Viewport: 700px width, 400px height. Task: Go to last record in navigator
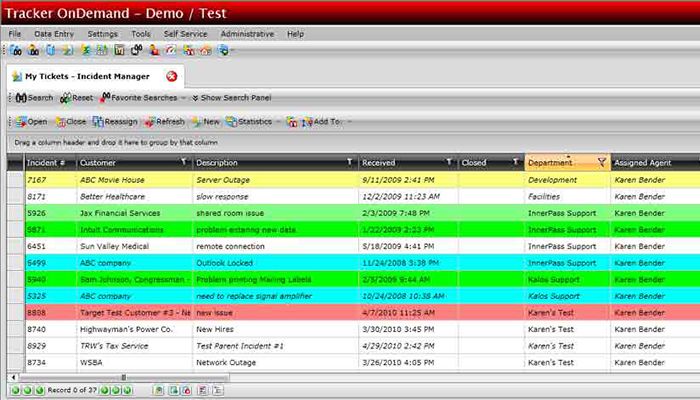pyautogui.click(x=128, y=390)
